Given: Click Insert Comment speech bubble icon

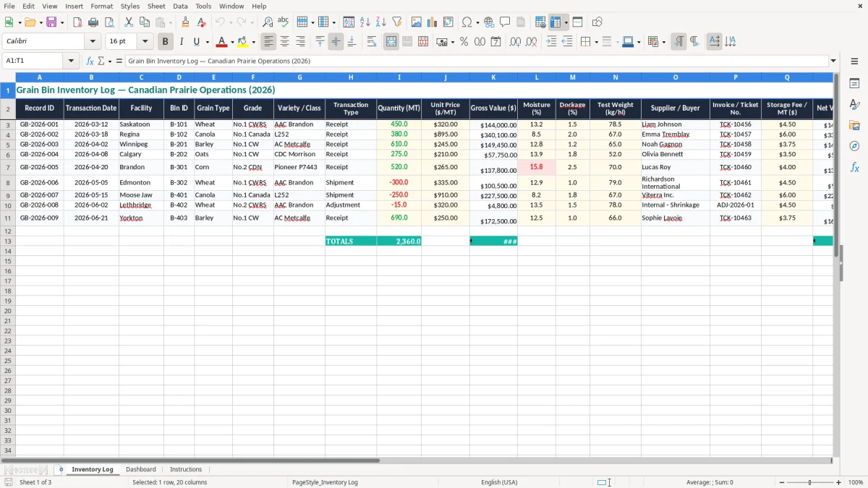Looking at the screenshot, I should click(505, 22).
